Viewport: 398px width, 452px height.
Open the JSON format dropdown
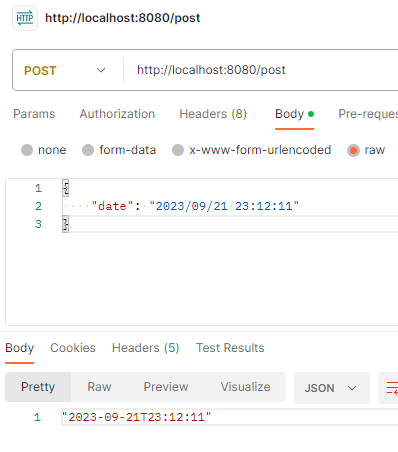(332, 388)
